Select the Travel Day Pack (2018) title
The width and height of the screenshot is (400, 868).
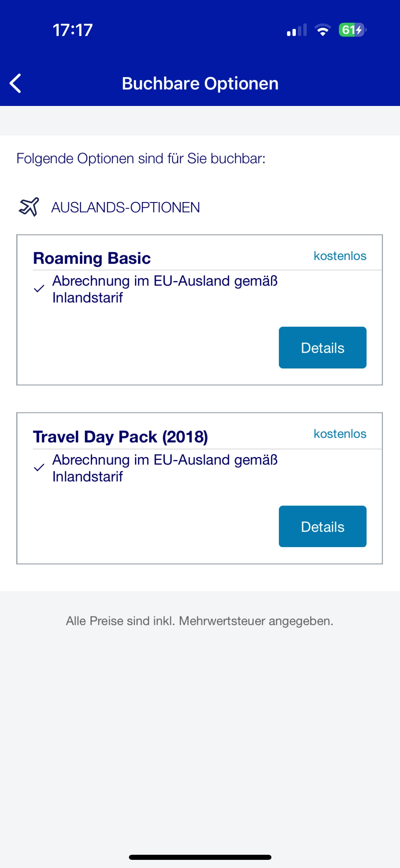[x=120, y=437]
